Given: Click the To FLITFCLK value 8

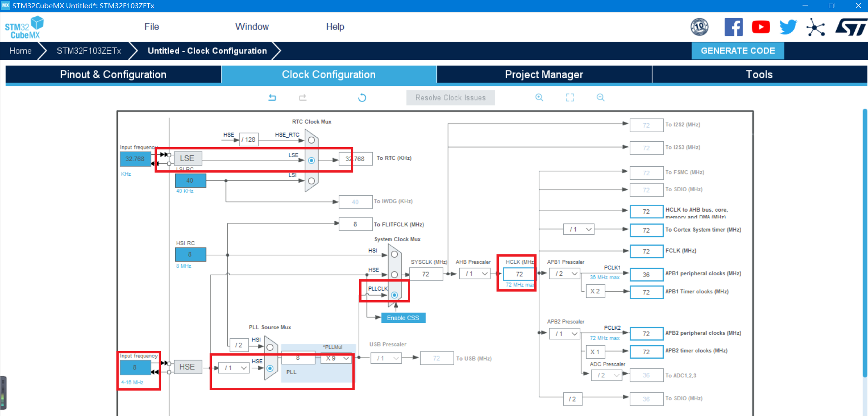Looking at the screenshot, I should coord(356,224).
